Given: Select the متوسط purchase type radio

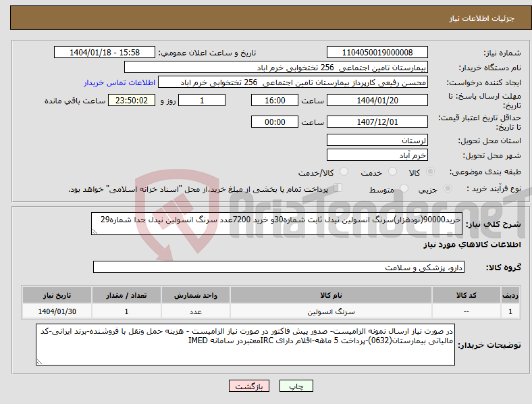Looking at the screenshot, I should pos(404,188).
